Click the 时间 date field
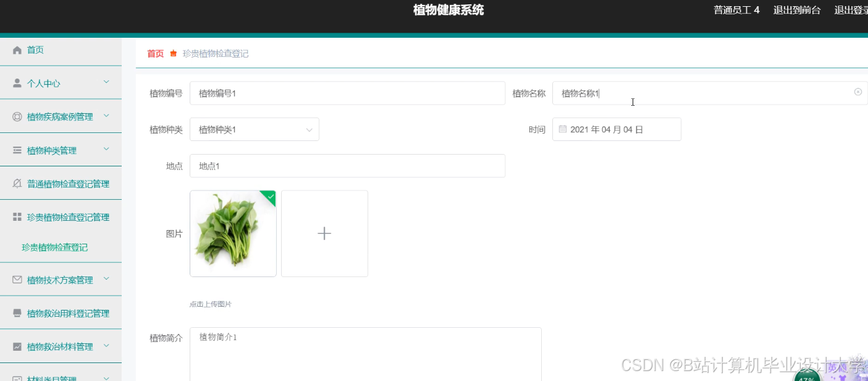Screen dimensions: 868x381 [x=617, y=129]
